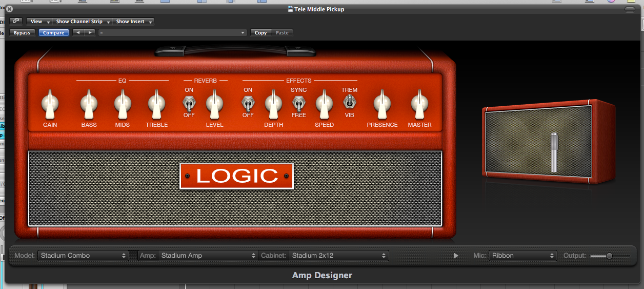Click the link icon button
Viewport: 644px width, 289px height.
pos(15,22)
